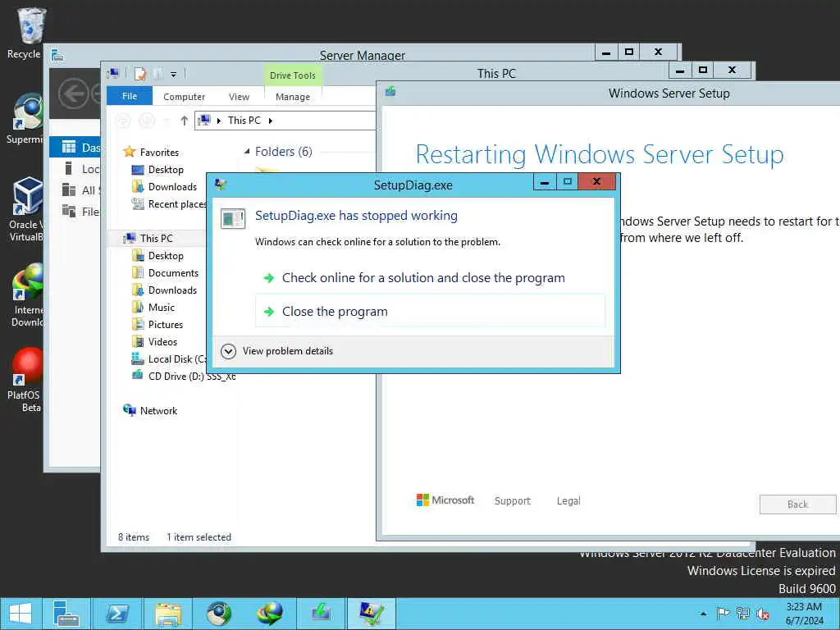The image size is (840, 630).
Task: Click the Back button in Setup
Action: (x=797, y=504)
